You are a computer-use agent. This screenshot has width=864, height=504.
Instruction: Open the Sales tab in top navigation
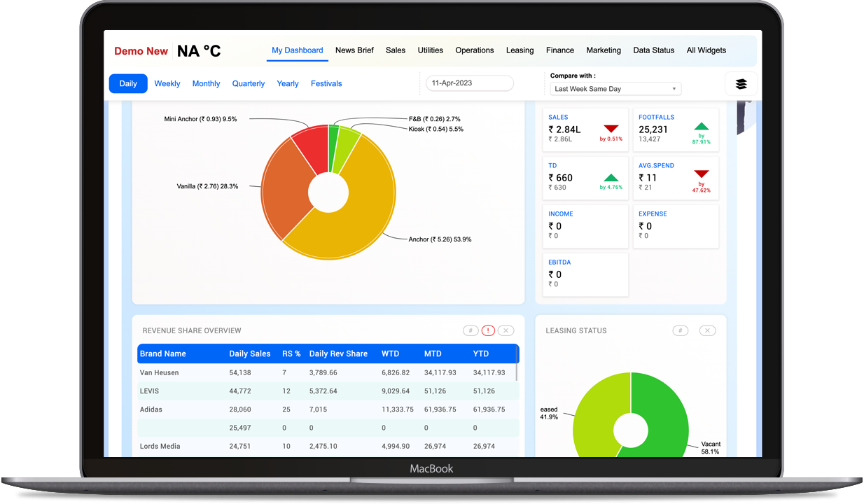pos(396,50)
